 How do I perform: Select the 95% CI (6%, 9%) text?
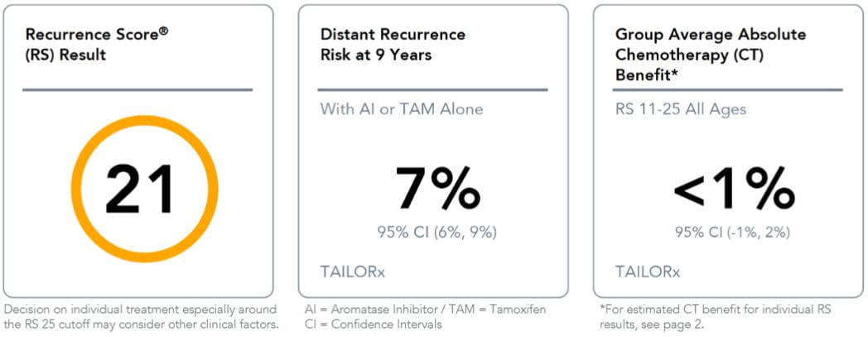click(x=436, y=233)
